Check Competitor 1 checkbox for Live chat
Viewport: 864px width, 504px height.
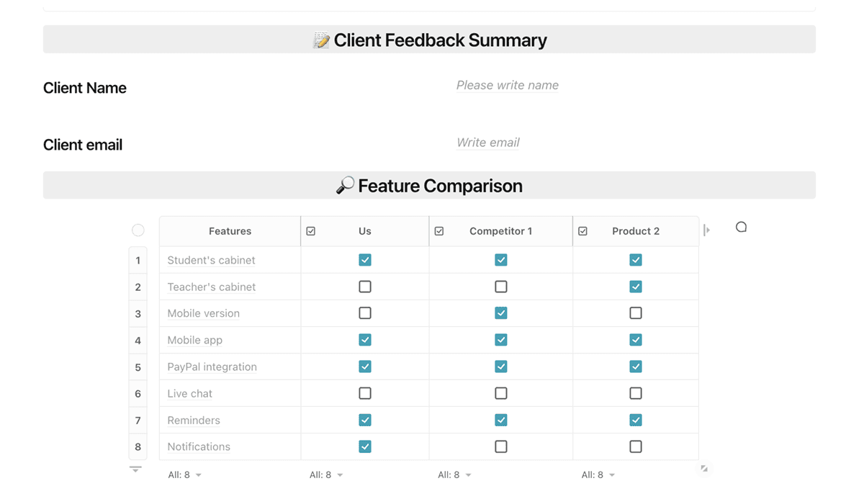pyautogui.click(x=501, y=393)
